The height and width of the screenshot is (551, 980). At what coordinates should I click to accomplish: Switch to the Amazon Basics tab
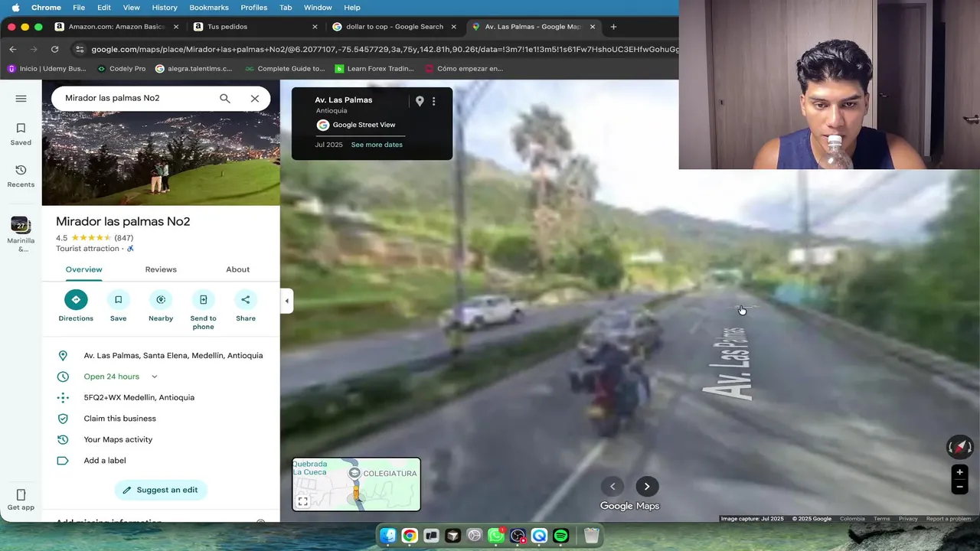coord(116,26)
